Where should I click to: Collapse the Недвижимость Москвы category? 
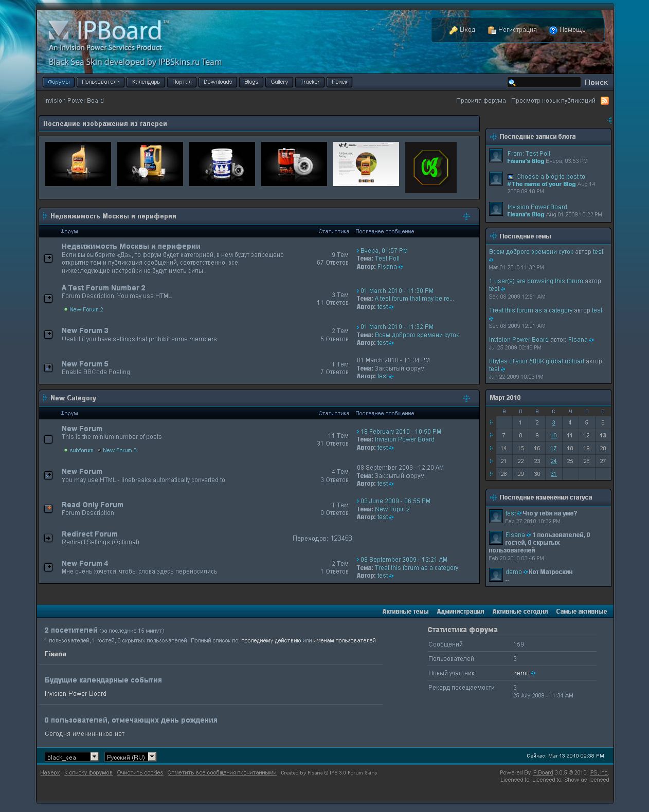point(466,216)
